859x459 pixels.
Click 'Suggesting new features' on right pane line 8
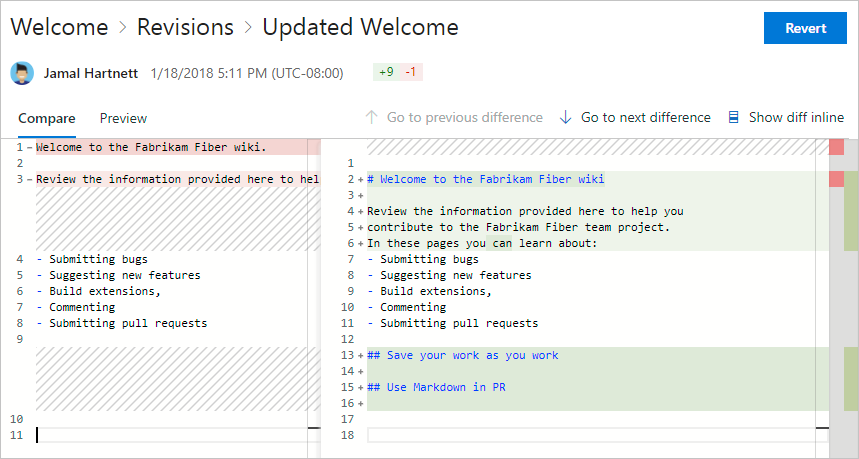(x=456, y=275)
